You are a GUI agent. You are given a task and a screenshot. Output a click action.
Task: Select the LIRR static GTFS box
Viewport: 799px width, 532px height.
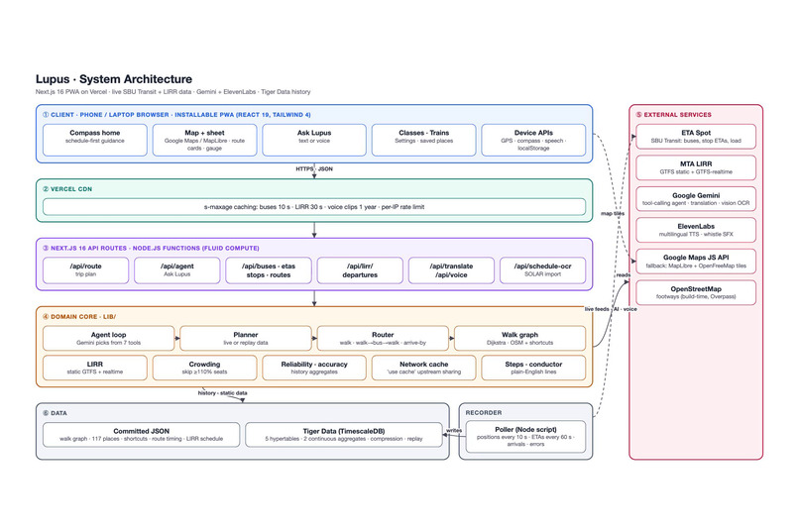click(x=95, y=368)
